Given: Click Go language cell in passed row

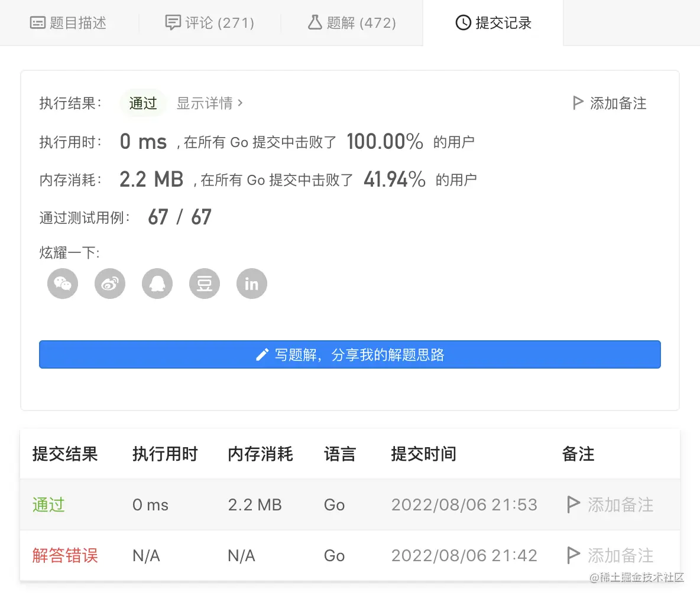Looking at the screenshot, I should pos(335,504).
